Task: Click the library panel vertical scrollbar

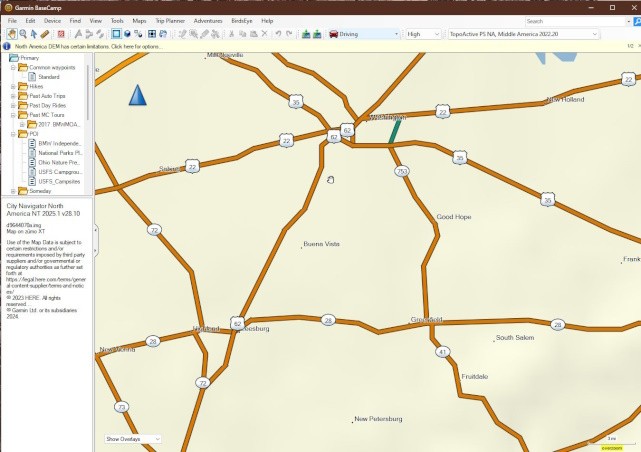Action: [x=88, y=92]
